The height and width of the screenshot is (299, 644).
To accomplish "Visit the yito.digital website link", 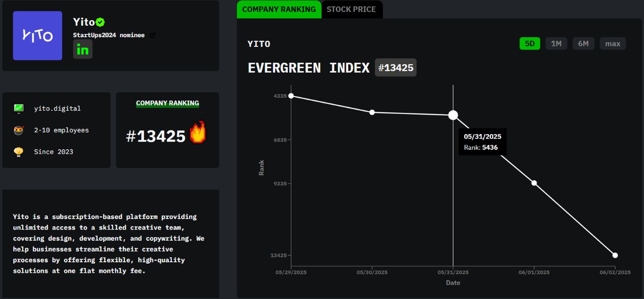I will click(x=57, y=108).
